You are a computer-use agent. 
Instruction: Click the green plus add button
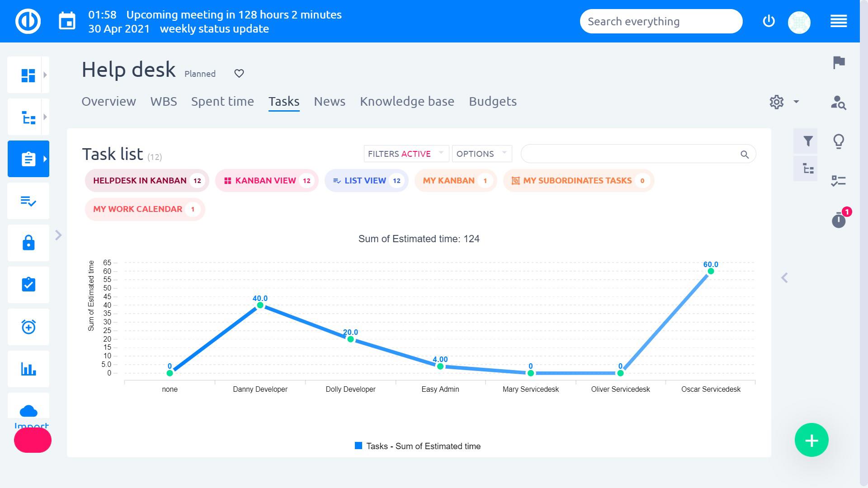tap(811, 440)
